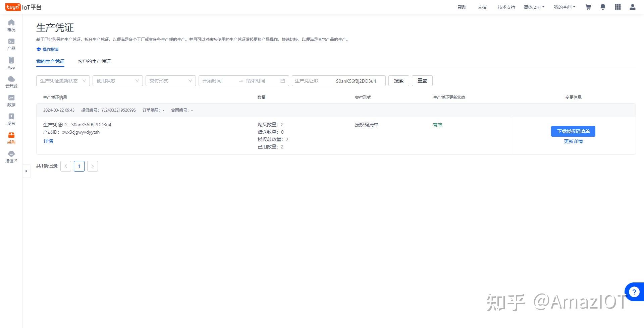
Task: Open the 详情 details link
Action: pos(48,141)
